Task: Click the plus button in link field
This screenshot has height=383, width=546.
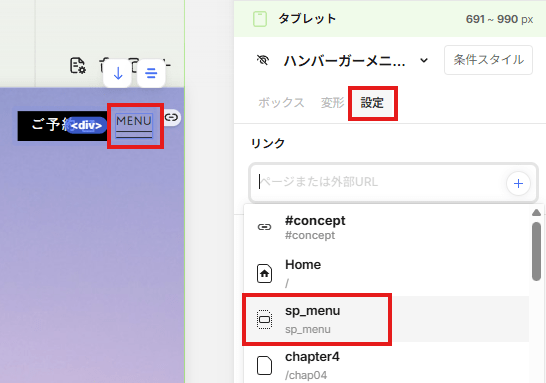Action: point(518,183)
